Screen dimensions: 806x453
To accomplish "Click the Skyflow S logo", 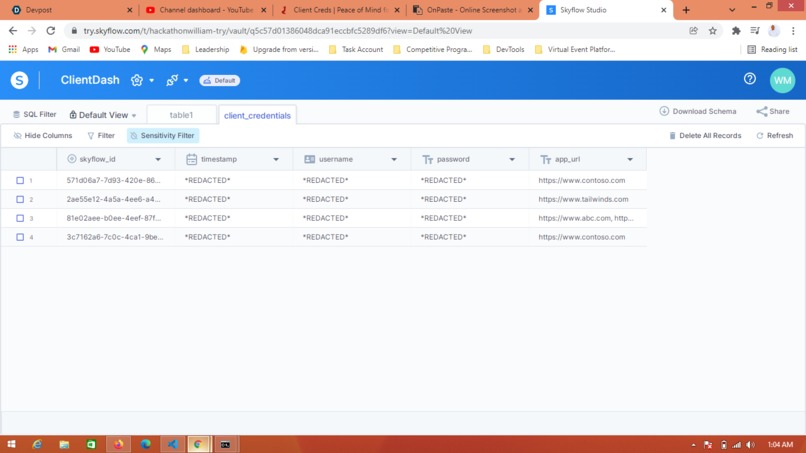I will 19,80.
